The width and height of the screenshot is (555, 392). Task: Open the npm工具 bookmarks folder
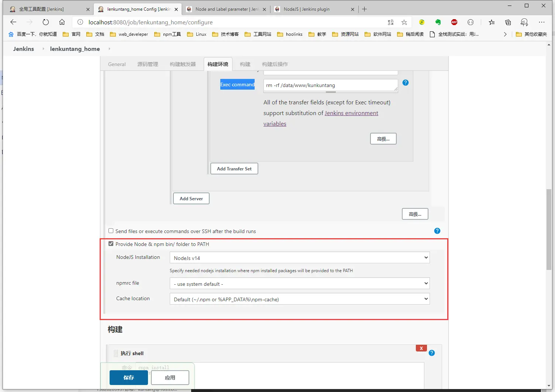point(168,34)
